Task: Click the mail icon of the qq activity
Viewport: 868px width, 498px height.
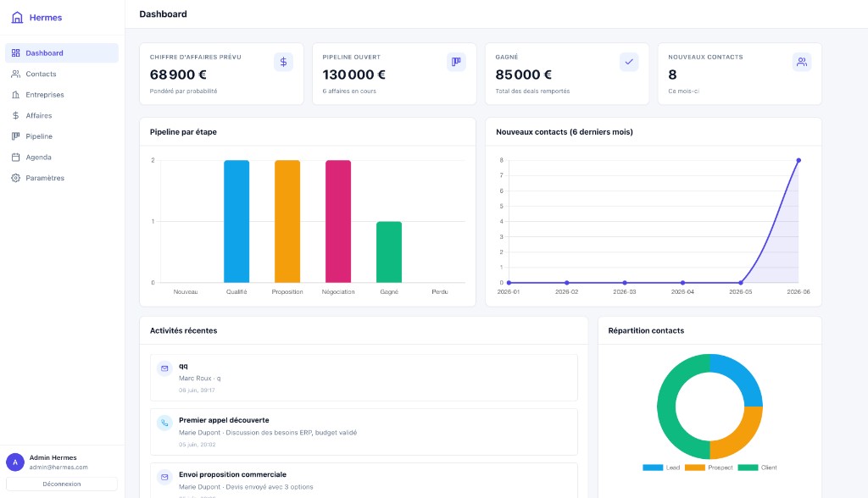Action: click(x=164, y=368)
